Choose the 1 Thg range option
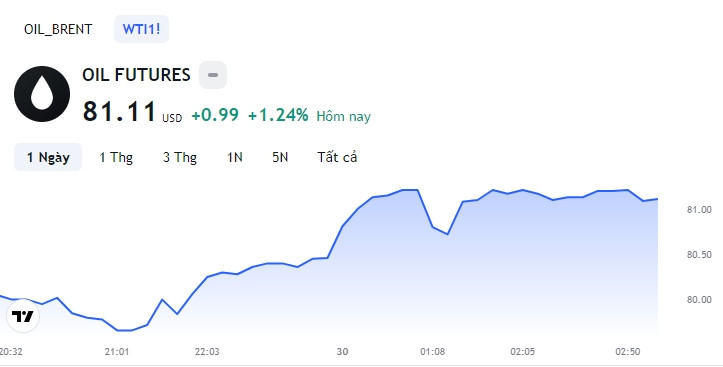Image resolution: width=723 pixels, height=367 pixels. (116, 157)
